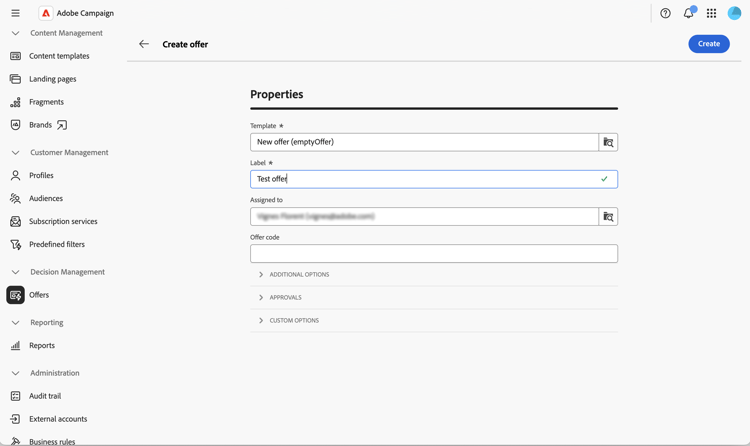Click the external link icon beside Brands
Viewport: 750px width, 446px height.
[x=62, y=125]
